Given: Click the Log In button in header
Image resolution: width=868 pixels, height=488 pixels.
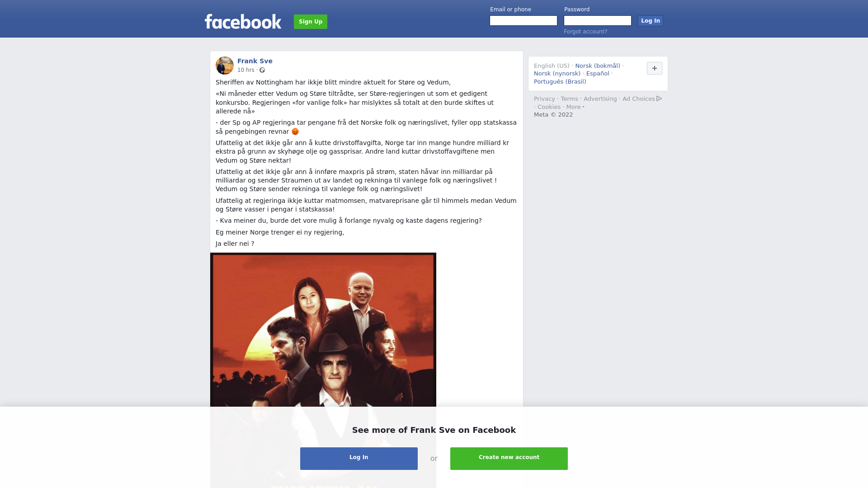Looking at the screenshot, I should tap(651, 21).
